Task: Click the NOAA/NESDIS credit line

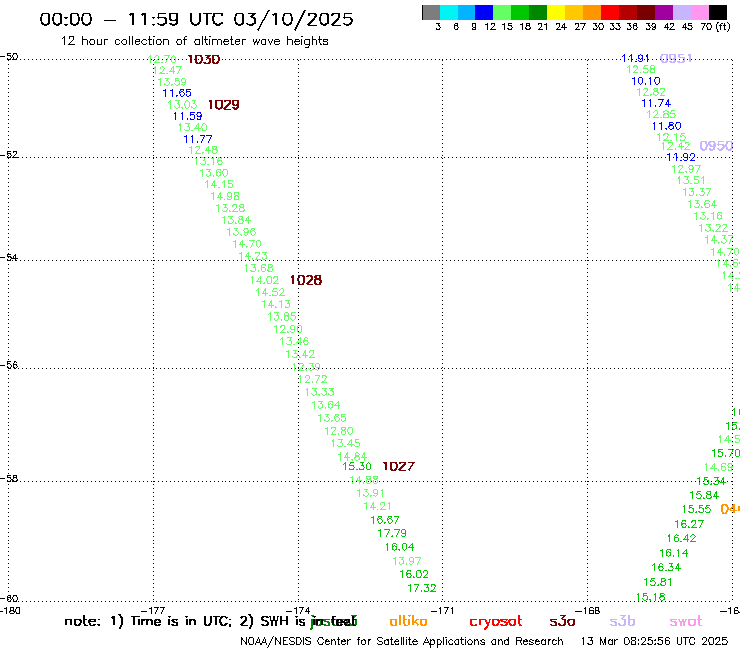Action: pyautogui.click(x=402, y=642)
